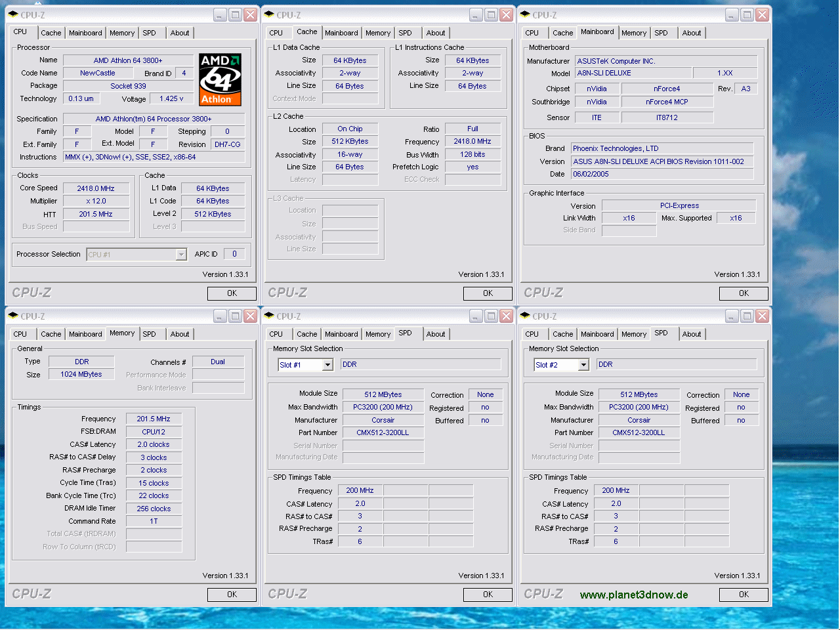840x630 pixels.
Task: Select the SPD tab in the L1/L2 cache window
Action: coord(405,33)
